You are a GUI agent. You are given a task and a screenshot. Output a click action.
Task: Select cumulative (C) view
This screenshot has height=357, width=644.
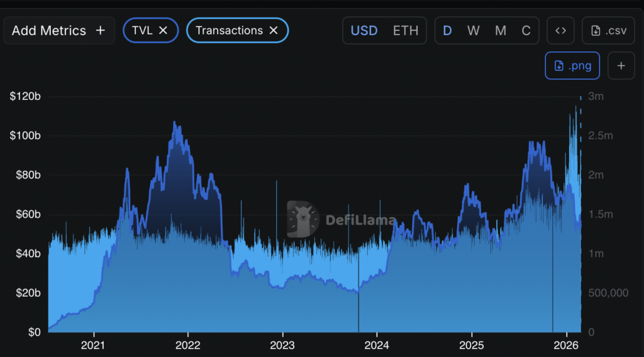coord(526,31)
